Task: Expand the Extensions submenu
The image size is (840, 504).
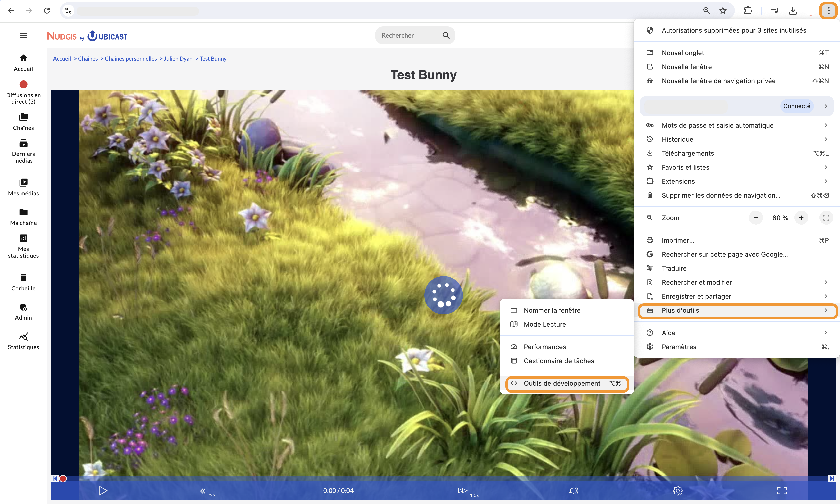Action: click(737, 181)
